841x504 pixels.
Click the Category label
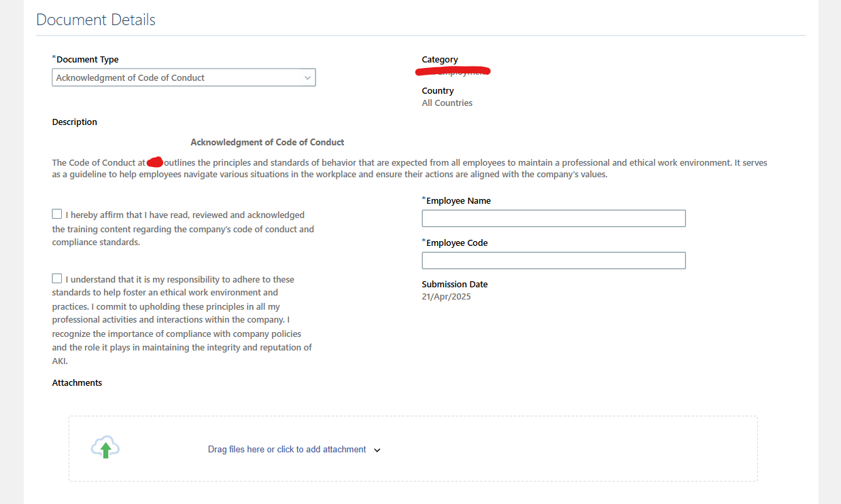pyautogui.click(x=439, y=59)
